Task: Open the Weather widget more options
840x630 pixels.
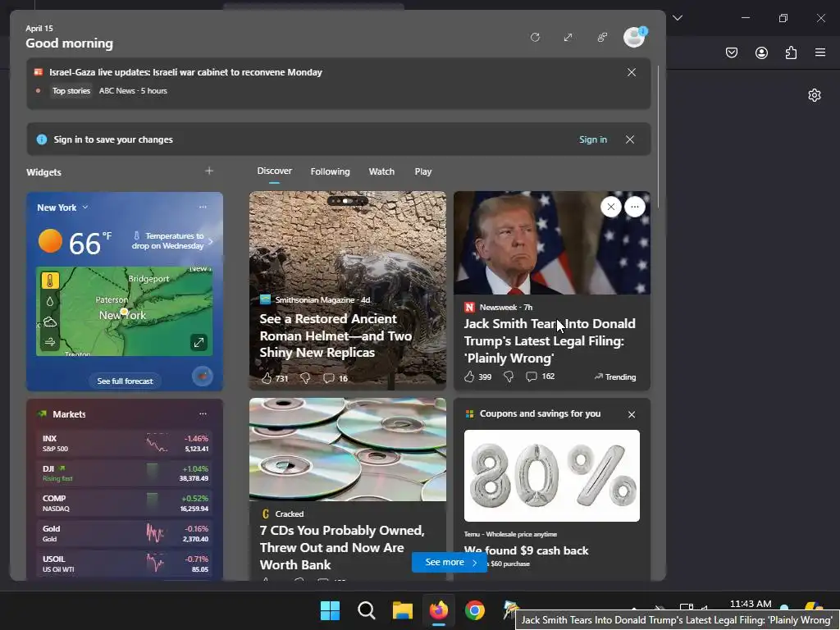Action: 203,207
